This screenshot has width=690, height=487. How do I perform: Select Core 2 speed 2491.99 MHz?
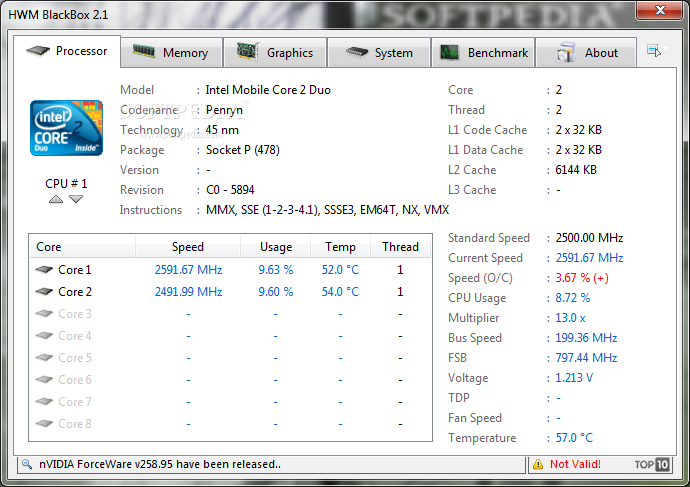point(188,292)
